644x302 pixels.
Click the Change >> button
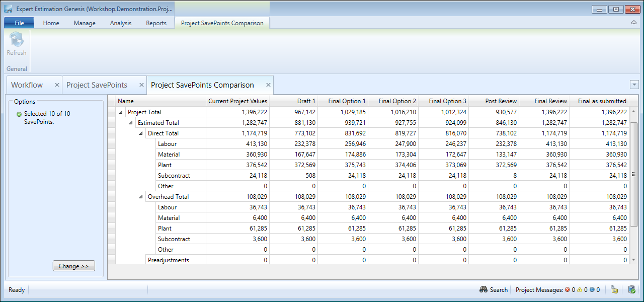pyautogui.click(x=73, y=266)
